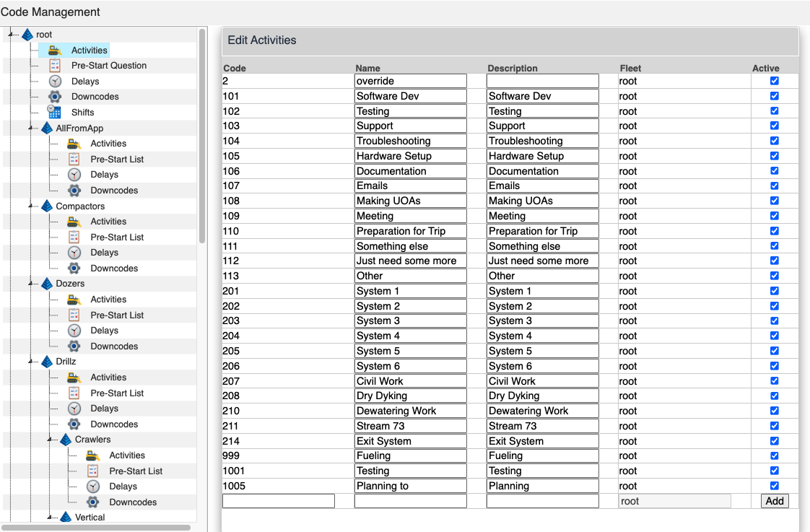Click the Pre-Start List icon under AllFromApp

tap(74, 159)
